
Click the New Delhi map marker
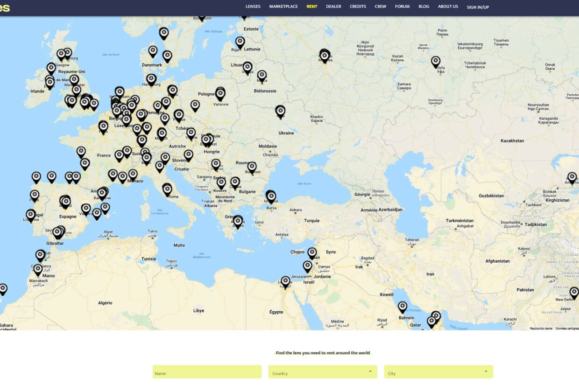(574, 293)
